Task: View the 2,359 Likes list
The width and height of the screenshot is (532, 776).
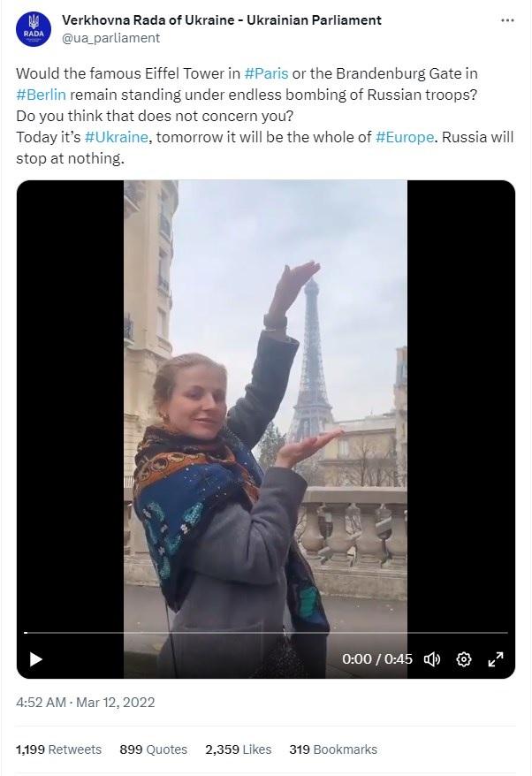Action: [238, 749]
